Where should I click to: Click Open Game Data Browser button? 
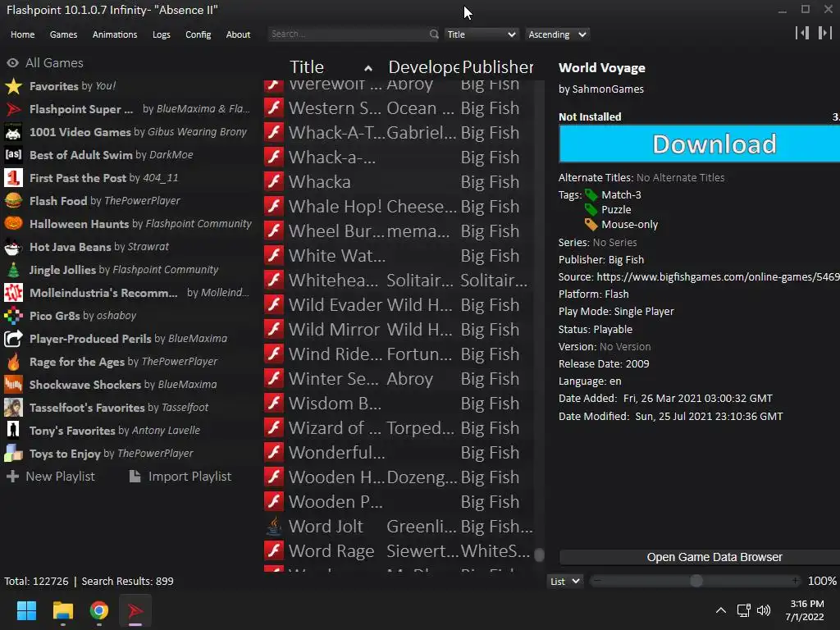click(700, 557)
